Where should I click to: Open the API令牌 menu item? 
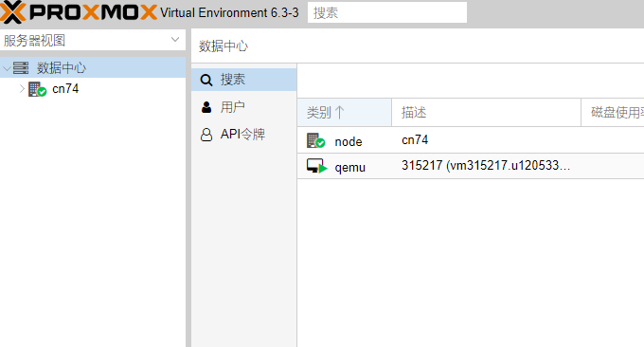coord(244,135)
